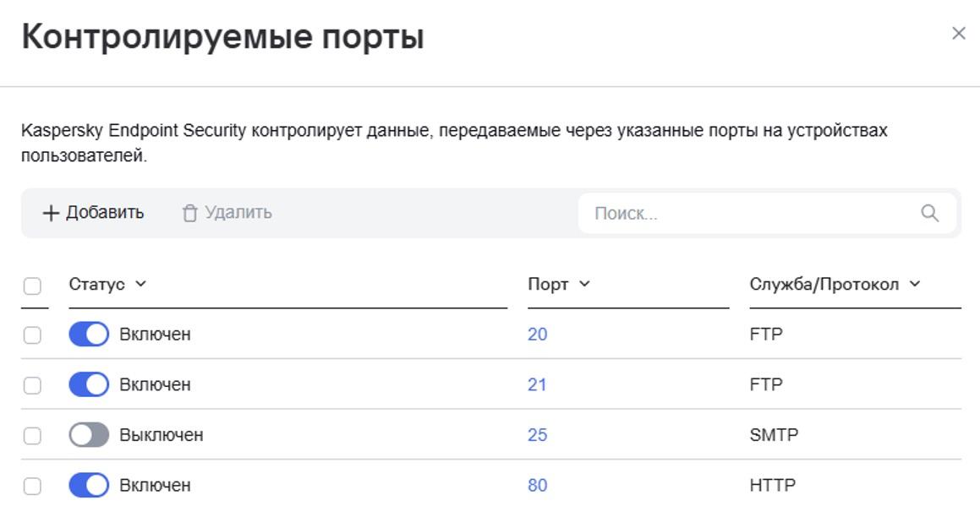Mark the checkbox for port 80 row
The image size is (980, 506).
click(32, 486)
